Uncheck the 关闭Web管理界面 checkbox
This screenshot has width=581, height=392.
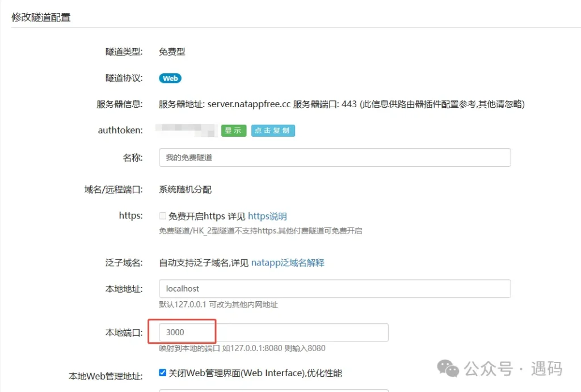(x=163, y=373)
